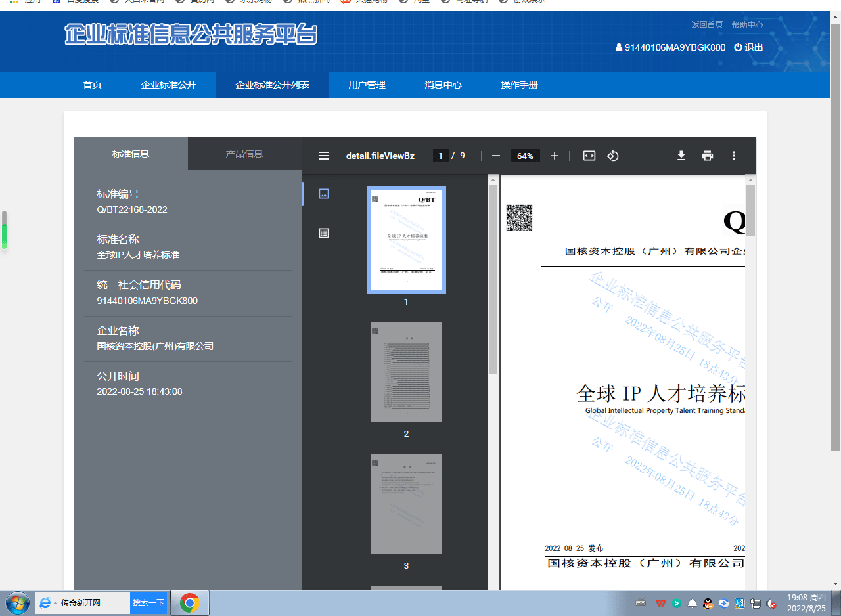Click the detail.fileViewBz file name
Image resolution: width=841 pixels, height=616 pixels.
(380, 156)
